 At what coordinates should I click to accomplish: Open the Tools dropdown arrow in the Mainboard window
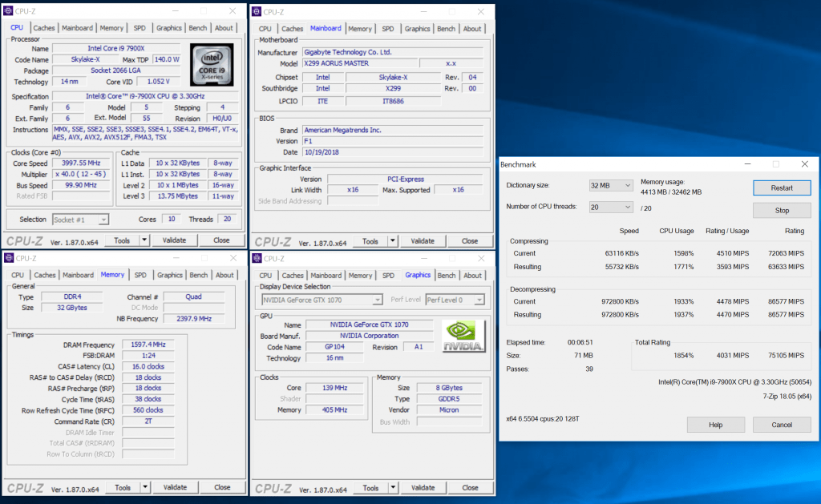(x=393, y=241)
